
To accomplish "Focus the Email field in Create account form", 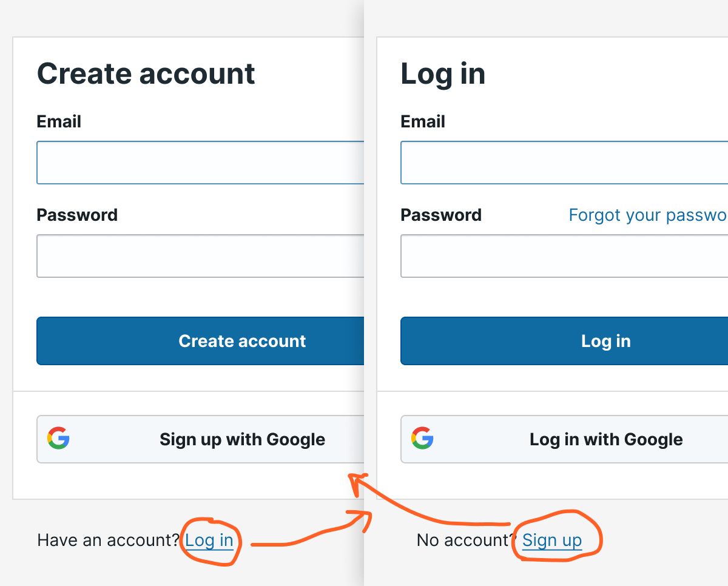I will [200, 163].
